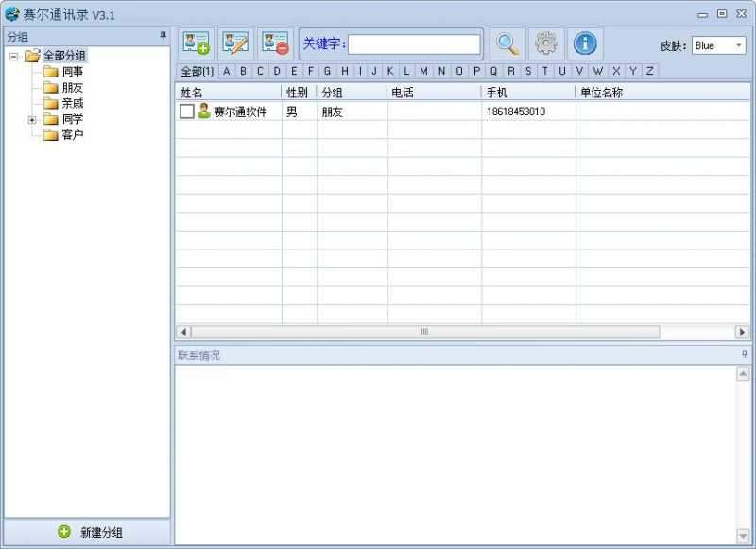Collapse the 全部分组 tree node

(14, 56)
